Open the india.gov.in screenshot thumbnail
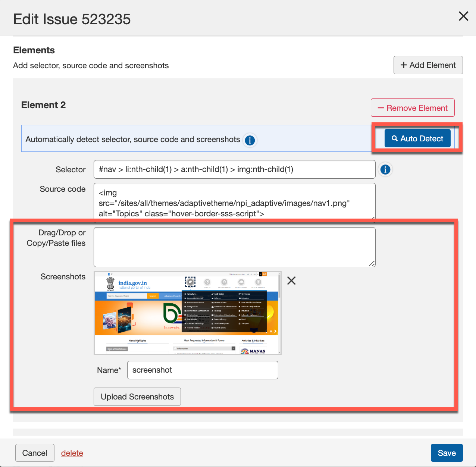 pos(187,313)
